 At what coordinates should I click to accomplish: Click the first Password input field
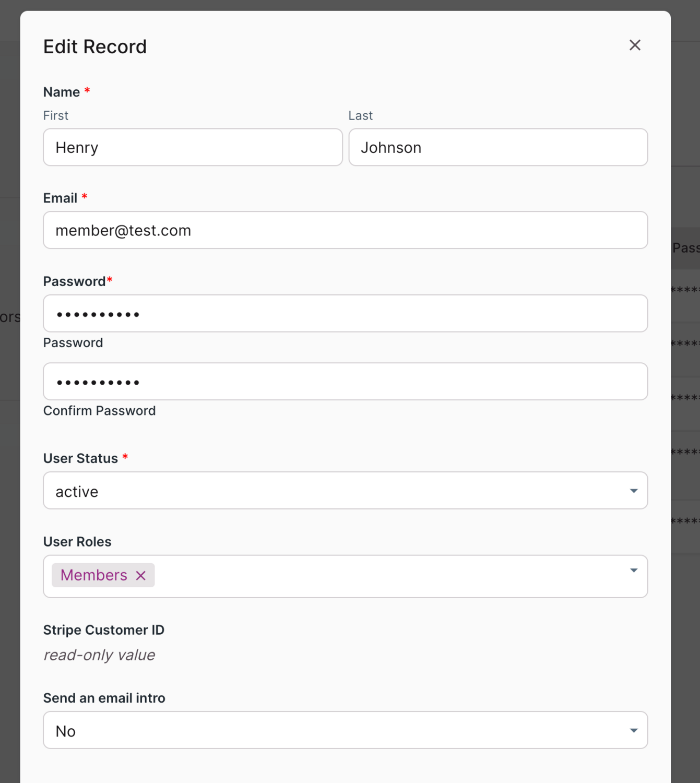point(345,314)
